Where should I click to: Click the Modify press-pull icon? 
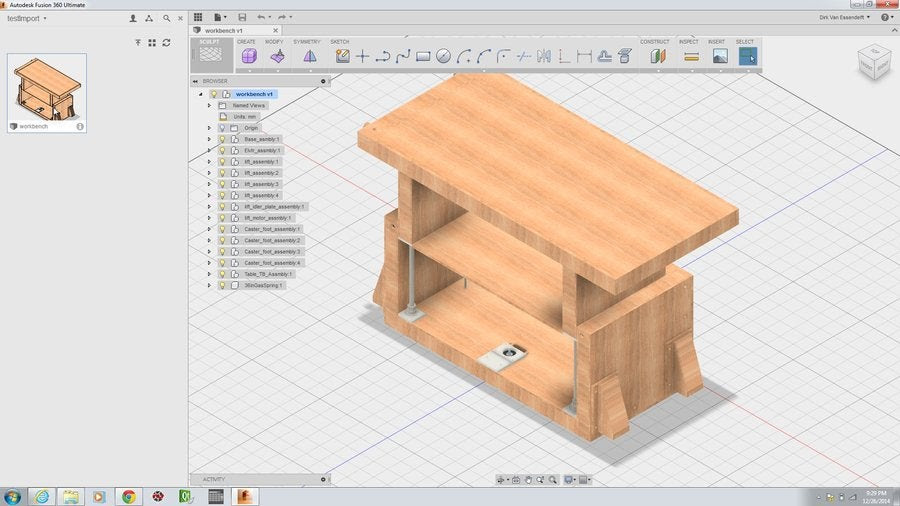point(278,56)
